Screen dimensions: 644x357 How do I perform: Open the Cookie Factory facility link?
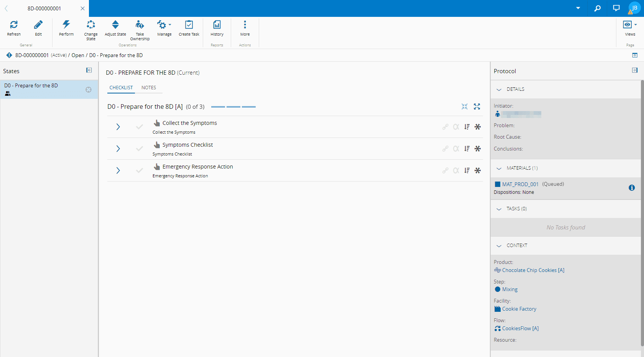[519, 309]
